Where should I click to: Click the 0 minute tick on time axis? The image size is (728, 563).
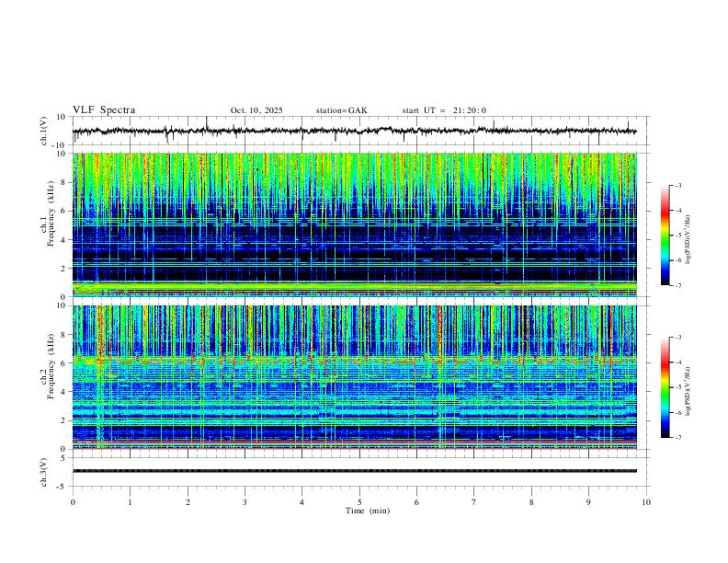(x=73, y=502)
